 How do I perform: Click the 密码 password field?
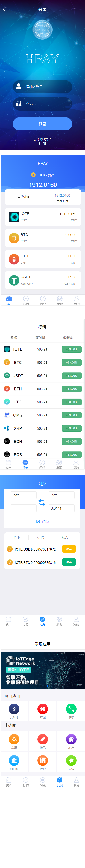pos(42,104)
